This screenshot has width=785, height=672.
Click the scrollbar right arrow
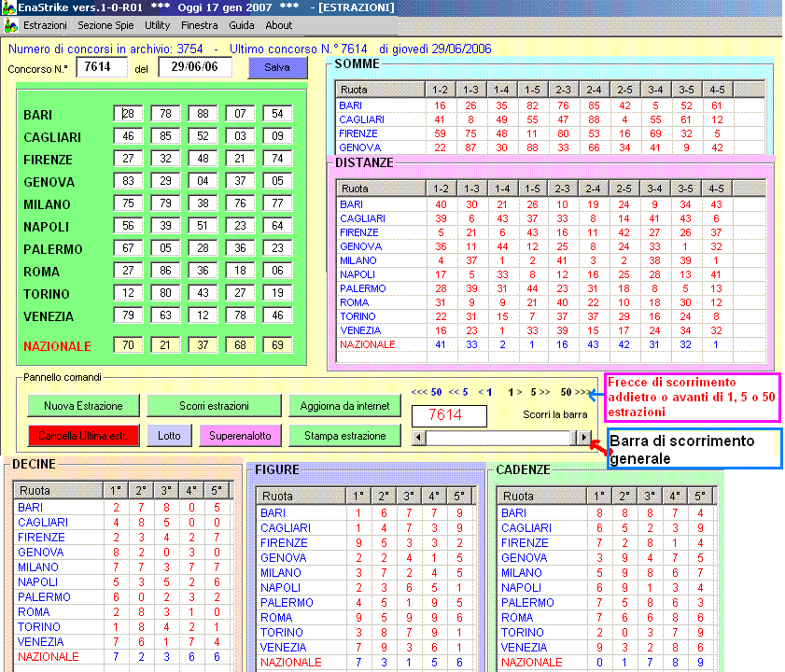pos(583,438)
